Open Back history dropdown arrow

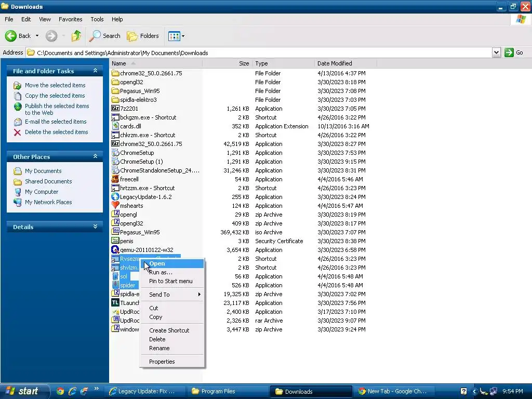(37, 36)
